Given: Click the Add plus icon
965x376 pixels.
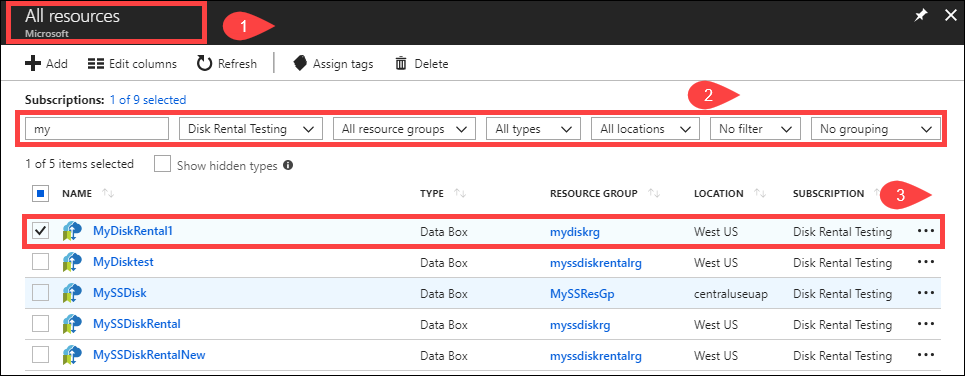Looking at the screenshot, I should [x=33, y=63].
